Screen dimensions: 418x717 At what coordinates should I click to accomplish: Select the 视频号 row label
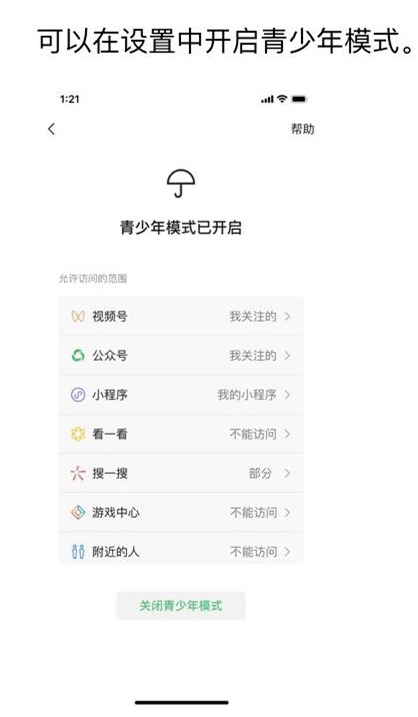click(110, 316)
